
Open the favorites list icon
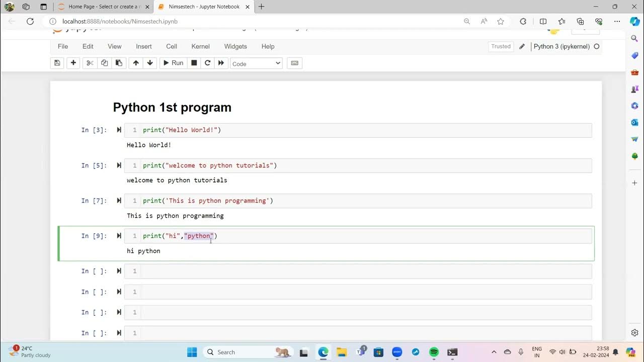click(x=562, y=21)
